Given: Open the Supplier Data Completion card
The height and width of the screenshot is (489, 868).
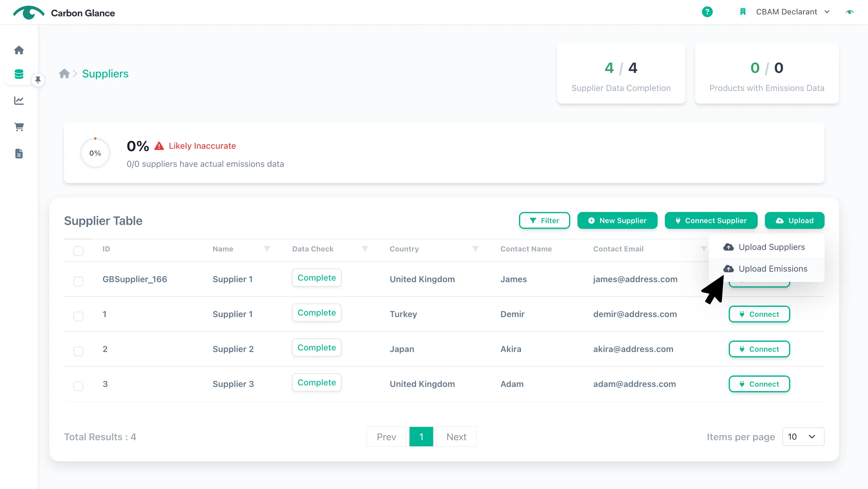Looking at the screenshot, I should tap(621, 74).
